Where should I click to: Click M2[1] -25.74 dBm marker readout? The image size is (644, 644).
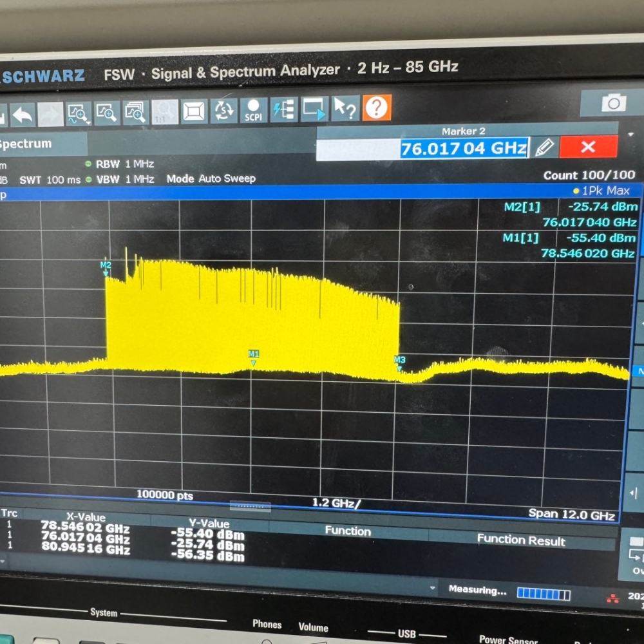tap(571, 207)
